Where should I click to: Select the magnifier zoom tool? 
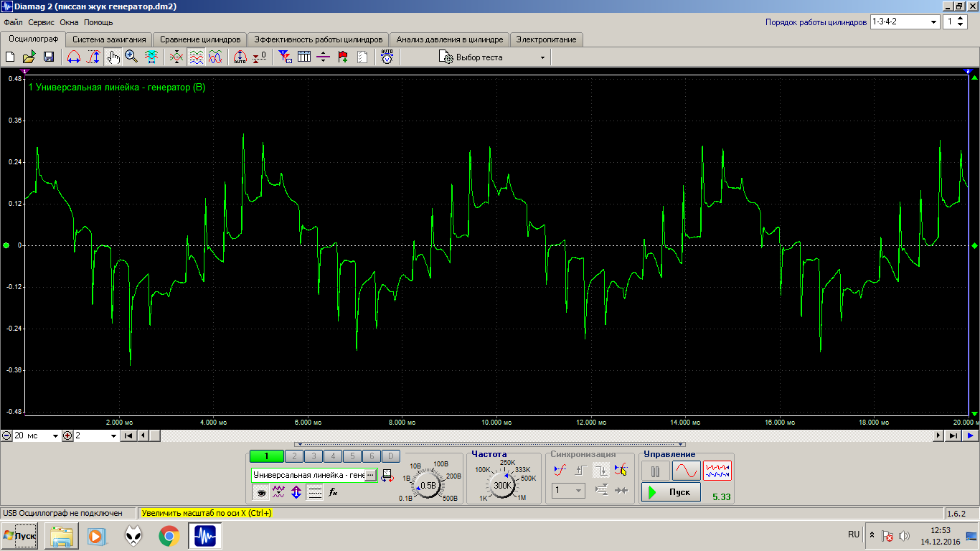(x=131, y=57)
